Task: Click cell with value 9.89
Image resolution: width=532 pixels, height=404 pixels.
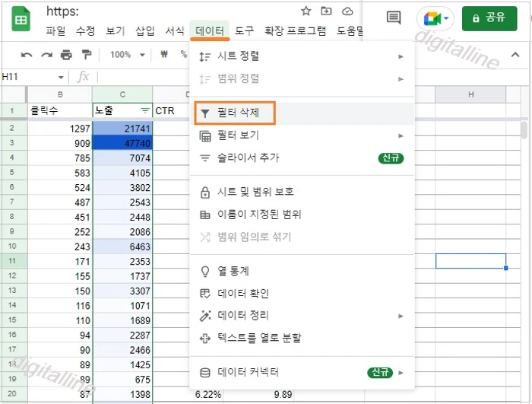Action: point(258,394)
